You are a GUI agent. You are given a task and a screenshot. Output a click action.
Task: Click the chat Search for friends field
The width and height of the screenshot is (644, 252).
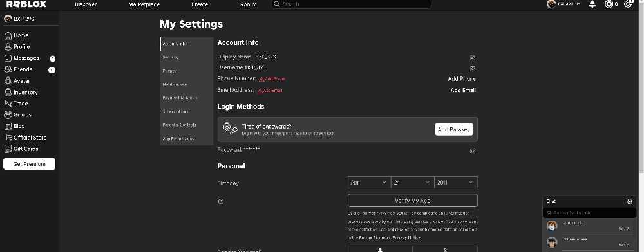589,213
